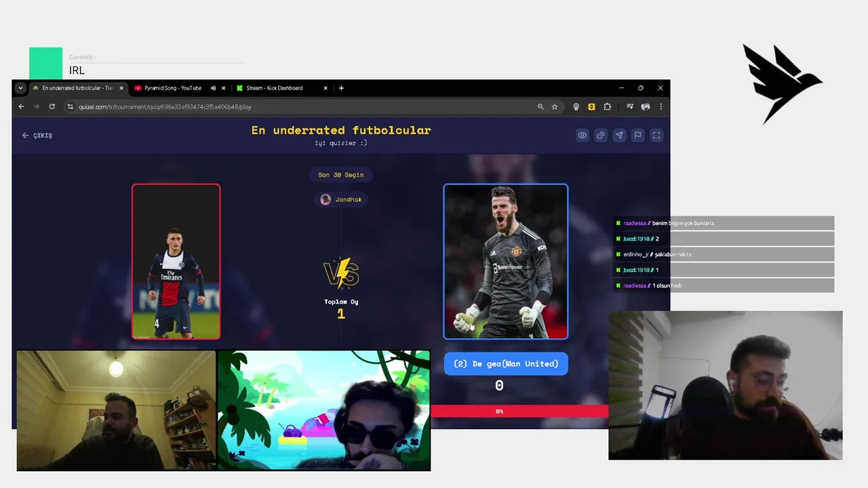The image size is (868, 488).
Task: Click the yellow extension icon
Action: [x=591, y=106]
